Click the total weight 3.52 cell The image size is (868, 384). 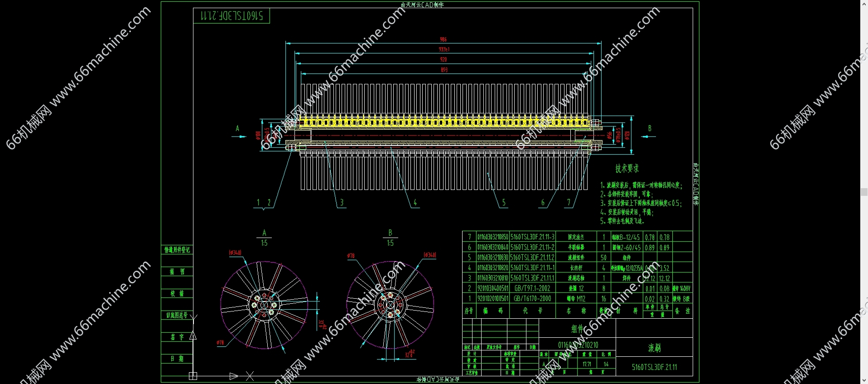pyautogui.click(x=664, y=268)
